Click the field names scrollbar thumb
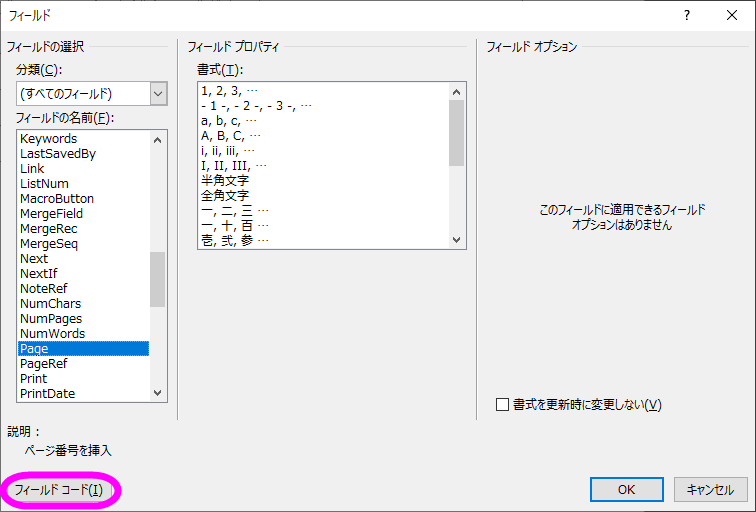This screenshot has width=756, height=512. (158, 279)
